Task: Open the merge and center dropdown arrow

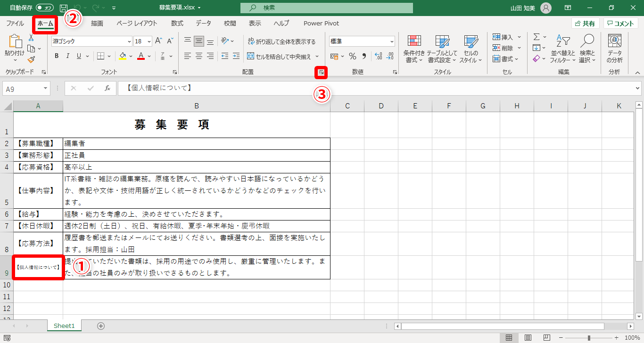Action: tap(317, 57)
